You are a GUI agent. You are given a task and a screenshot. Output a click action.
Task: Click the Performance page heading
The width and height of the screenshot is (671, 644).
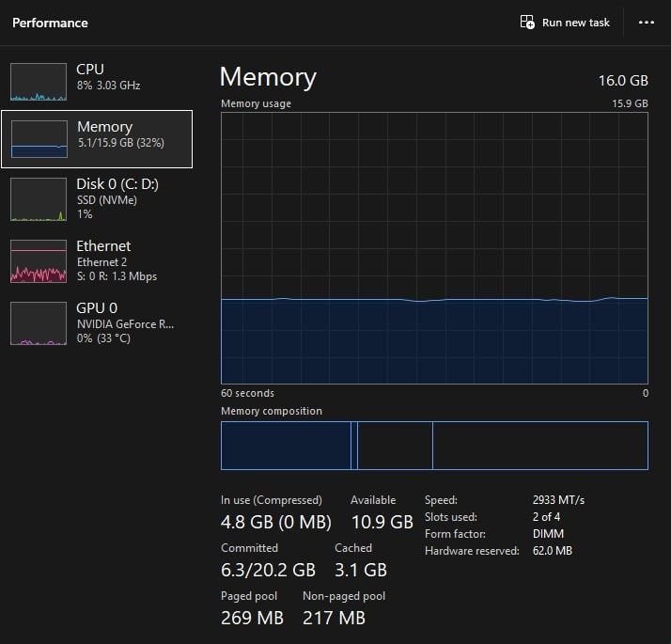(x=50, y=23)
